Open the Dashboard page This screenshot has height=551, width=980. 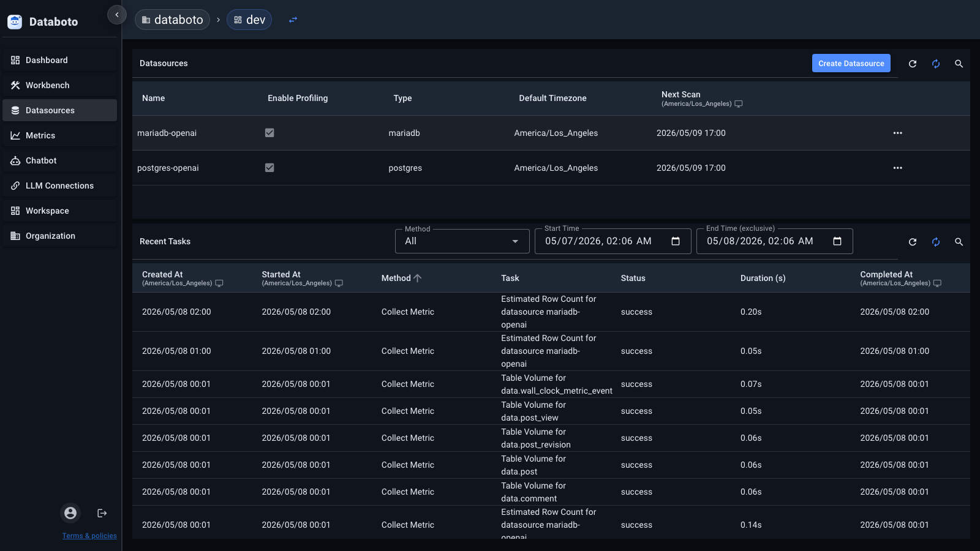[x=59, y=60]
